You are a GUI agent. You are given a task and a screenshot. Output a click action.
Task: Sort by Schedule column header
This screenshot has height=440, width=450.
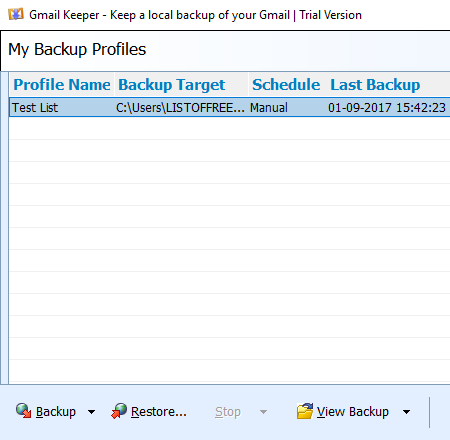[286, 85]
